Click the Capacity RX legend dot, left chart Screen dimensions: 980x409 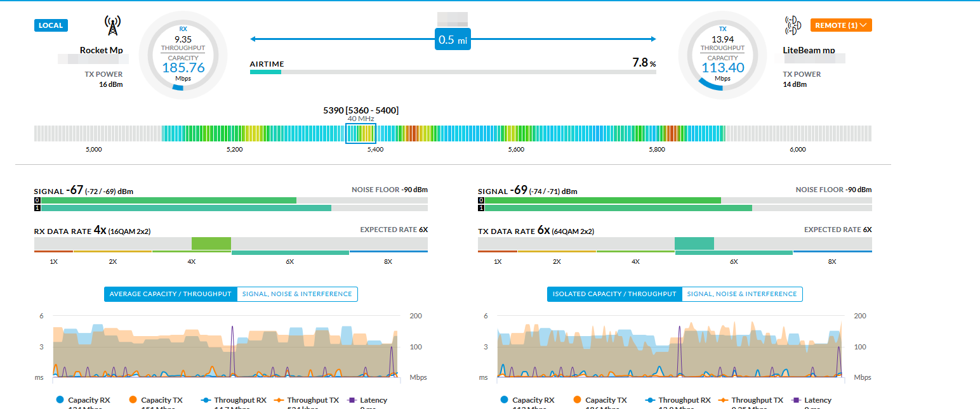pyautogui.click(x=60, y=400)
